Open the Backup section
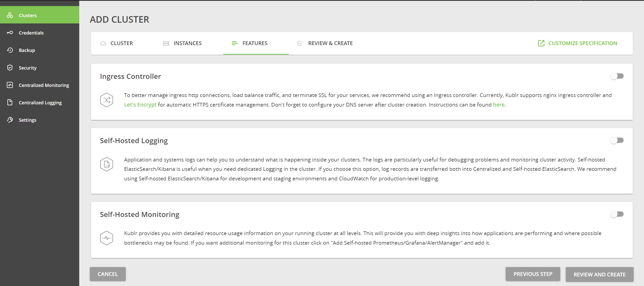644x286 pixels. click(x=39, y=50)
